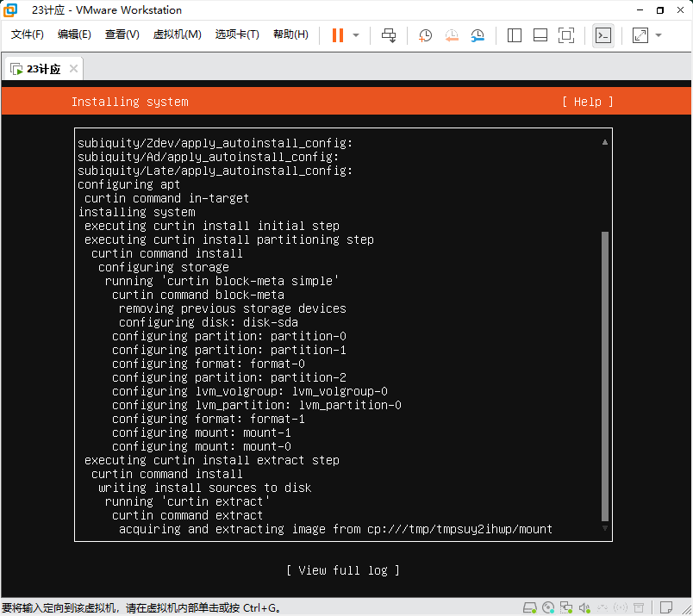Click the VMware Workstation logo icon
The image size is (693, 616).
tap(10, 9)
